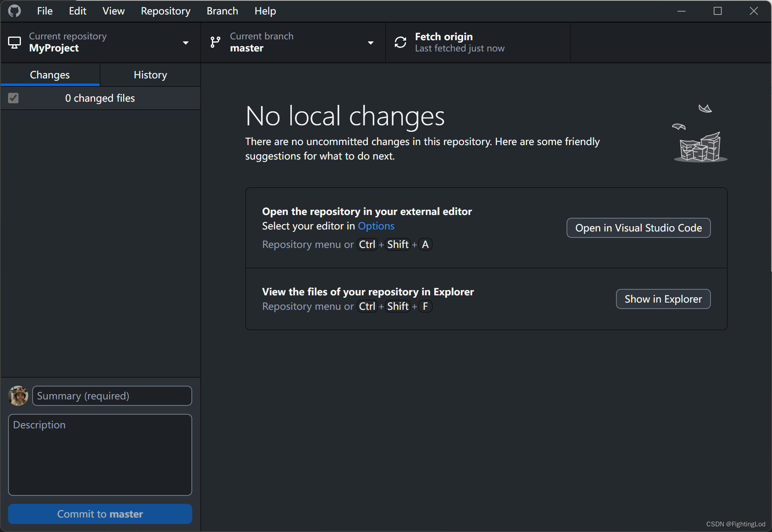Click the GitHub octocat logo icon

pyautogui.click(x=14, y=11)
